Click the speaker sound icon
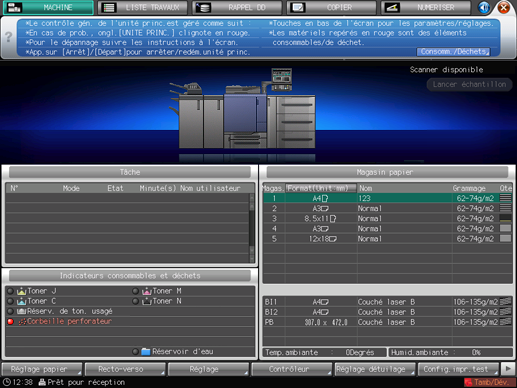This screenshot has width=517, height=388. tap(484, 7)
